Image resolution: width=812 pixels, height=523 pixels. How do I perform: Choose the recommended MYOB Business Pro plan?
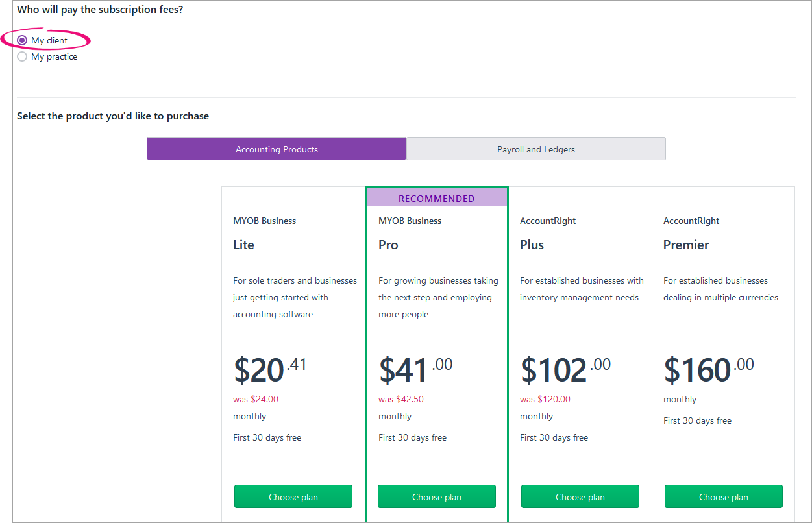click(x=437, y=497)
